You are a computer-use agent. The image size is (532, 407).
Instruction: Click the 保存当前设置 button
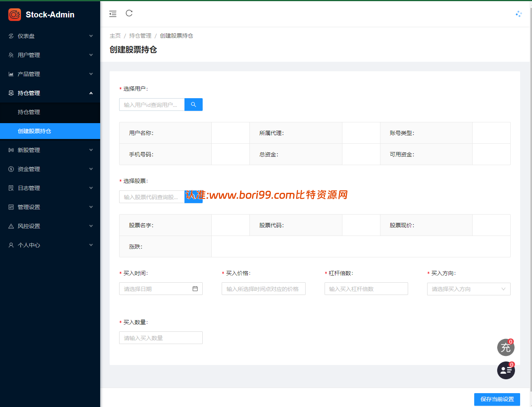tap(497, 399)
